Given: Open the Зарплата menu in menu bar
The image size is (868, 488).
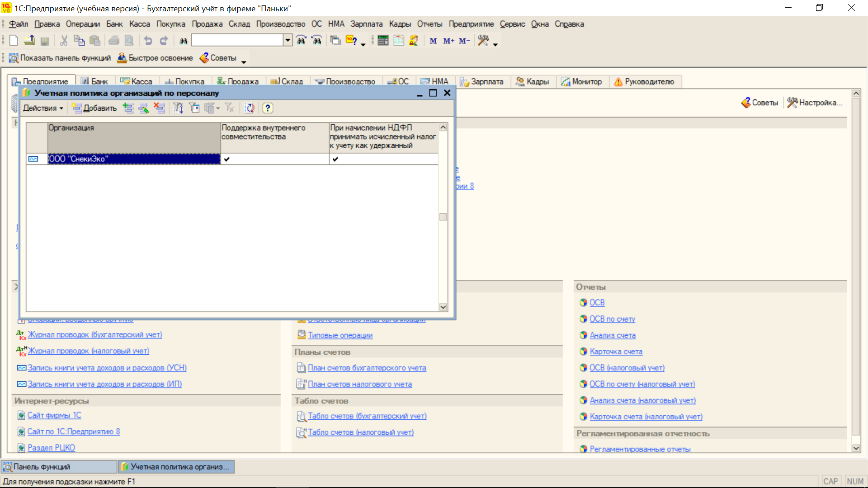Looking at the screenshot, I should (366, 24).
